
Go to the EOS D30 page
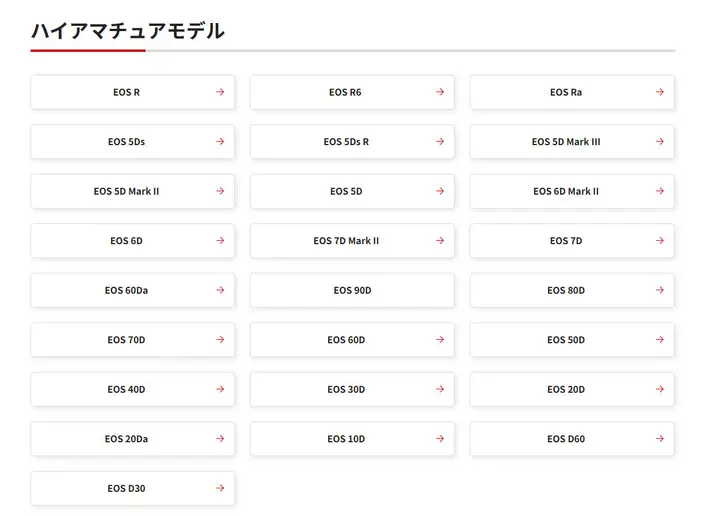tap(127, 488)
